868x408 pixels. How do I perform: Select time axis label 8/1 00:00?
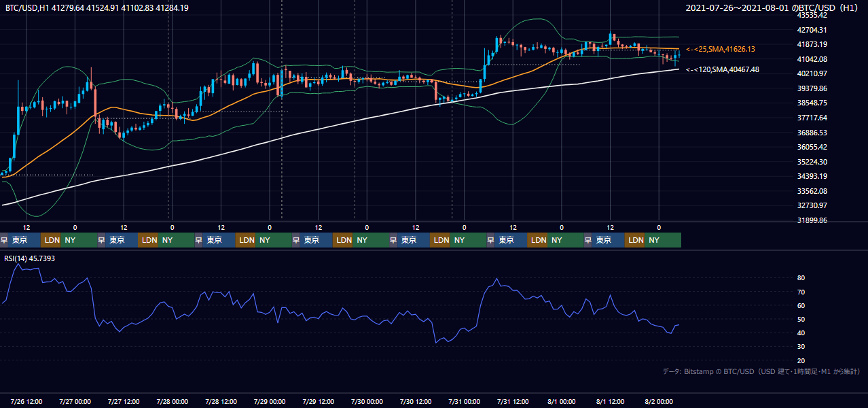[562, 401]
